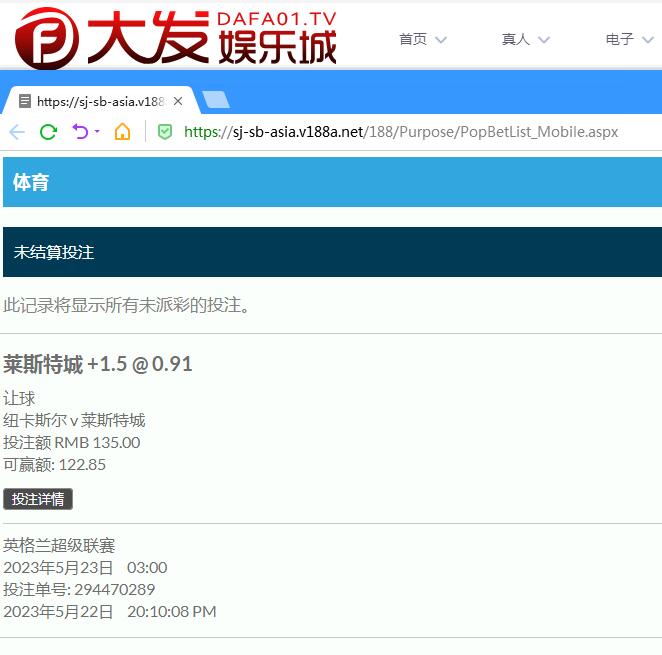This screenshot has height=655, width=662.
Task: Click the stake text 投注额 RMB 135.00
Action: (x=72, y=443)
